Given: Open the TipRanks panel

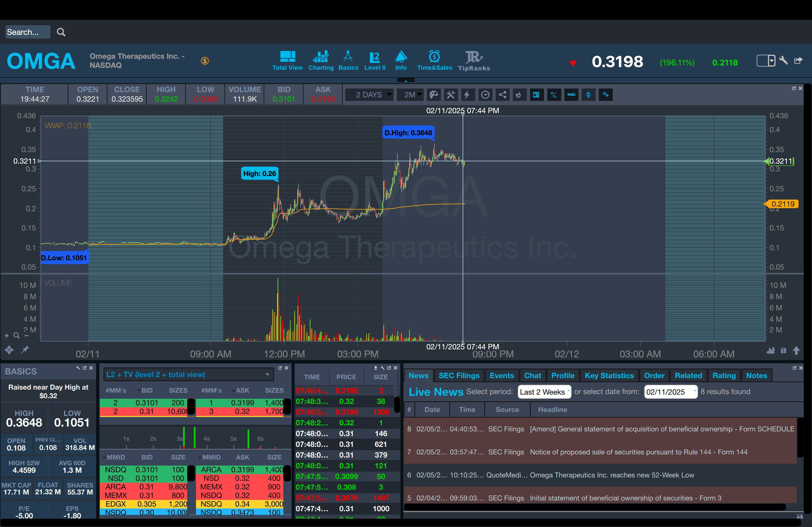Looking at the screenshot, I should [474, 61].
